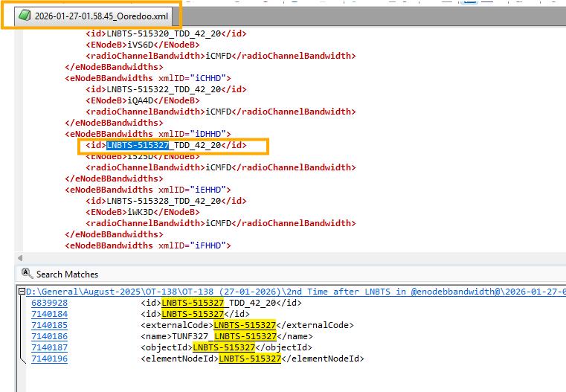
Task: Click line number 7140187 link
Action: (x=48, y=347)
